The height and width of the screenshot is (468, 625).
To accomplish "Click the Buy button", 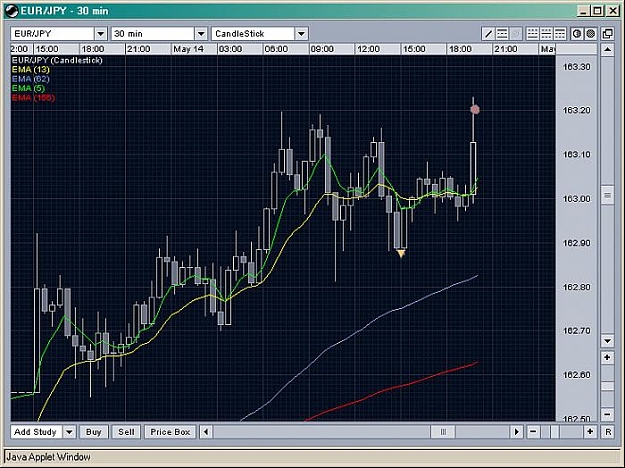I will coord(94,432).
